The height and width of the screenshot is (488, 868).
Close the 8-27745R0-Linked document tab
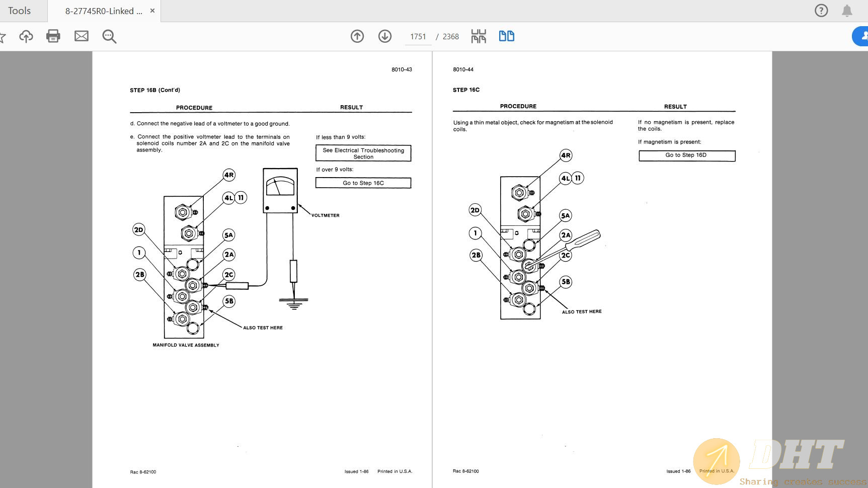152,11
